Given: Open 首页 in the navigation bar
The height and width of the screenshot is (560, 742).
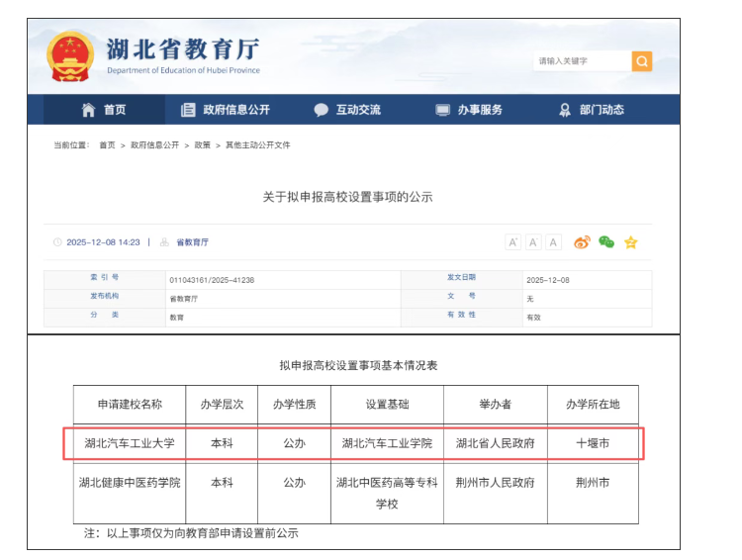Looking at the screenshot, I should coord(104,110).
